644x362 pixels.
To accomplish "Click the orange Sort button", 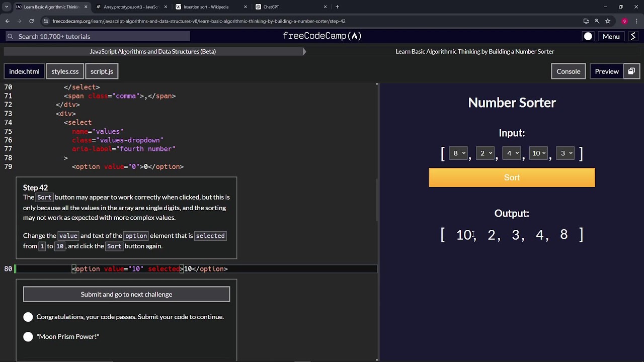I will 512,177.
